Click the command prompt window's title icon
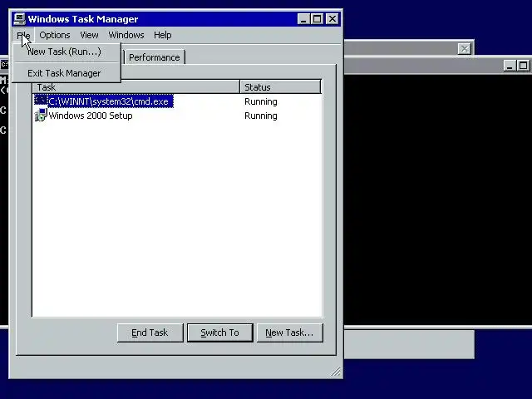 tap(4, 64)
